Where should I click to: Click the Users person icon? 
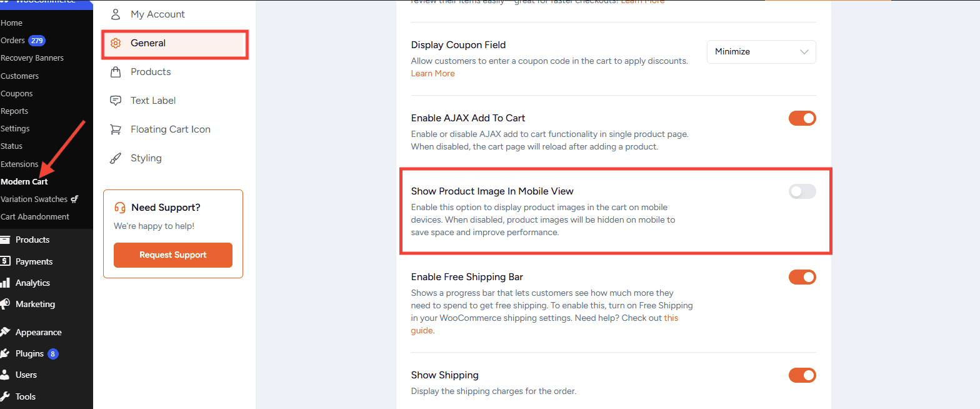coord(5,375)
